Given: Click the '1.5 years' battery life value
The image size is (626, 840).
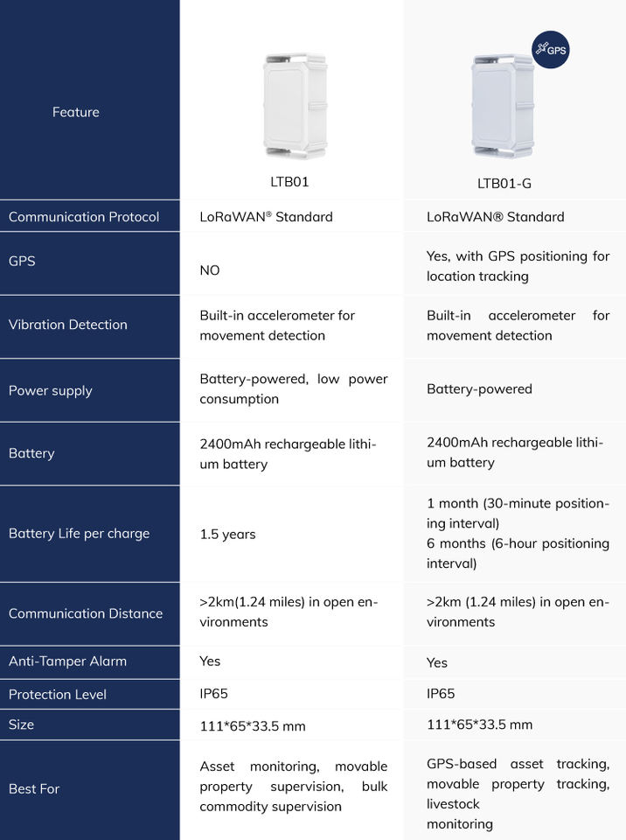Looking at the screenshot, I should (x=227, y=534).
